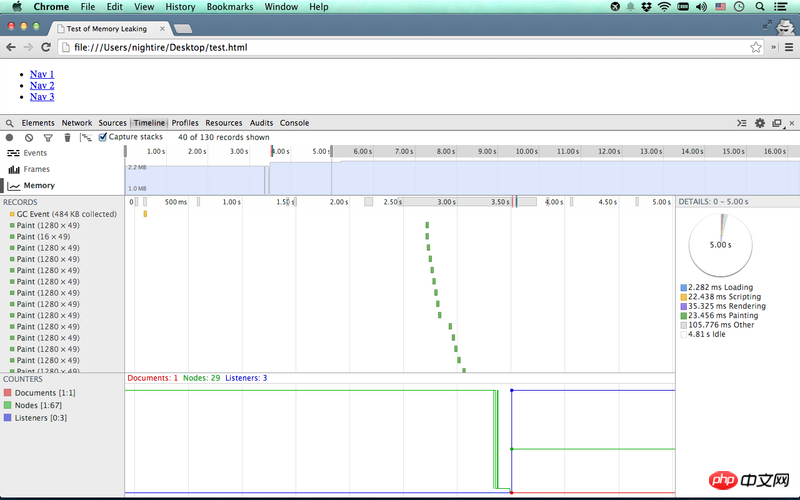800x500 pixels.
Task: Open the Chrome hamburger menu
Action: (787, 47)
